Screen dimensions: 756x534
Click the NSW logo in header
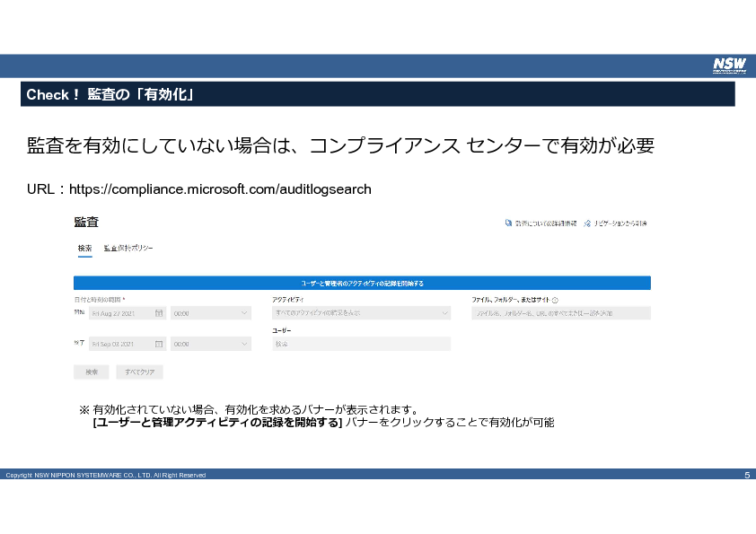coord(728,65)
